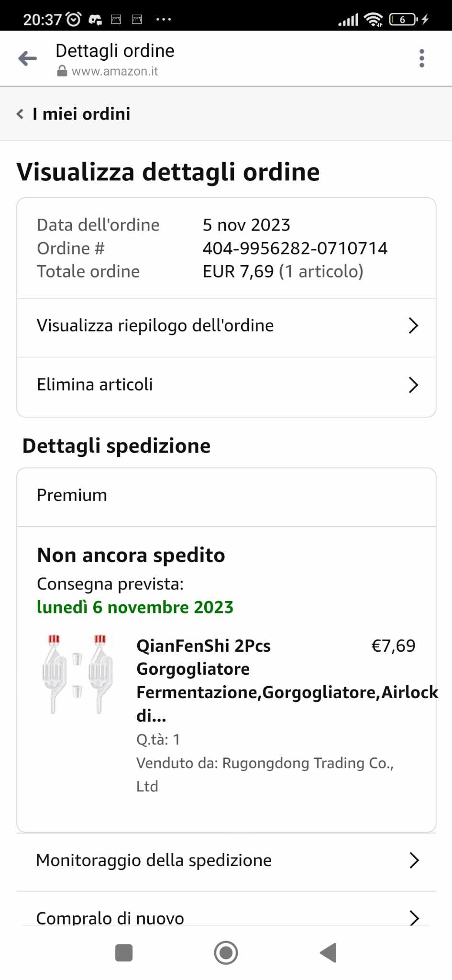Screen dimensions: 452x980
Task: Open the three-dot overflow menu
Action: pos(421,58)
